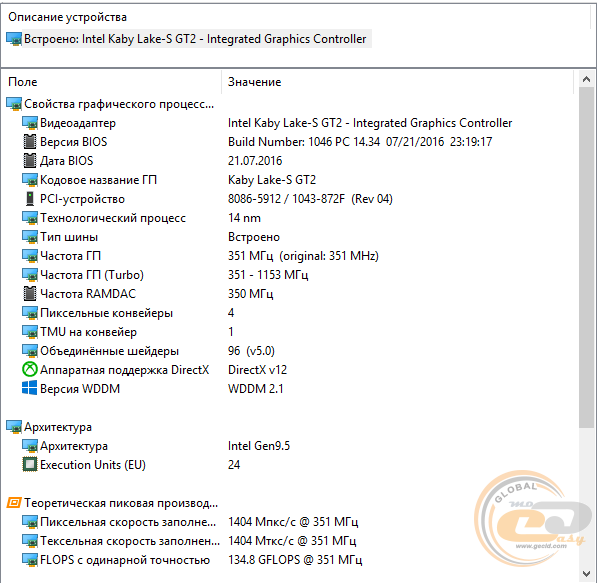Click the Встроено bus type value

coord(254,237)
